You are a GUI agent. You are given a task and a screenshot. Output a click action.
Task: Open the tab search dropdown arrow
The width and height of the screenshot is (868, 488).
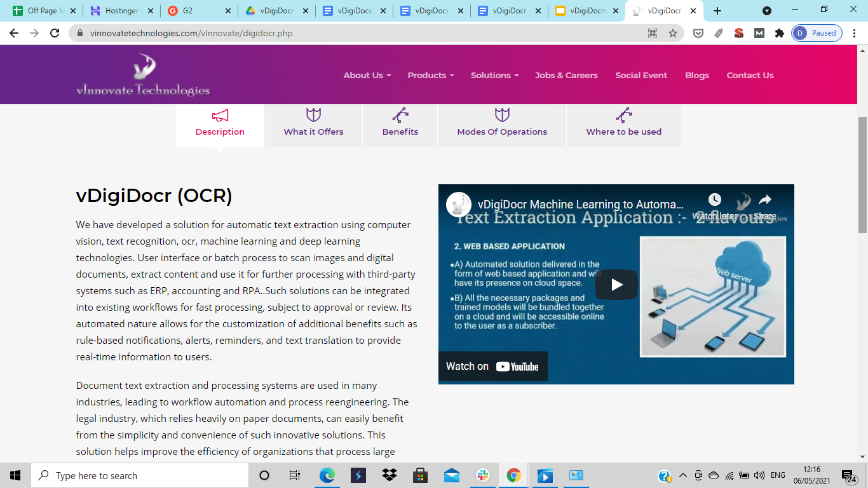point(767,11)
